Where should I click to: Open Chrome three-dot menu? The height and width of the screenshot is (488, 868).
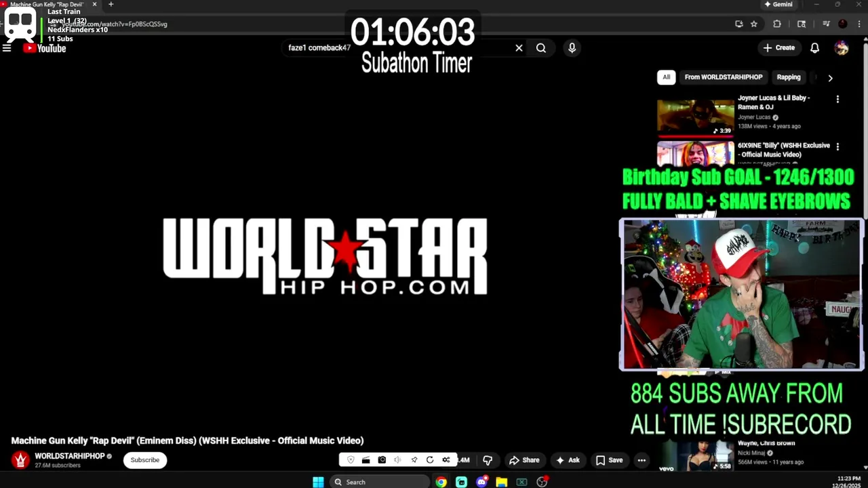click(x=858, y=24)
